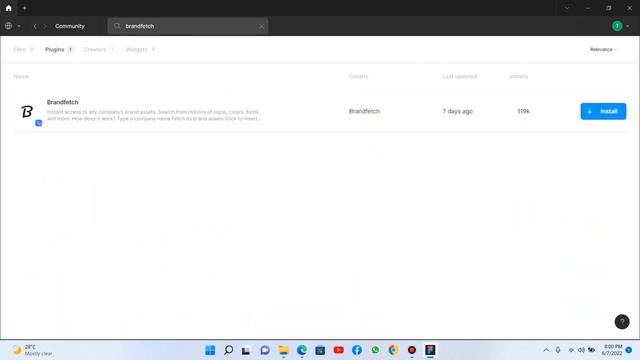This screenshot has height=360, width=640.
Task: Switch to Figma on the taskbar
Action: (x=430, y=350)
